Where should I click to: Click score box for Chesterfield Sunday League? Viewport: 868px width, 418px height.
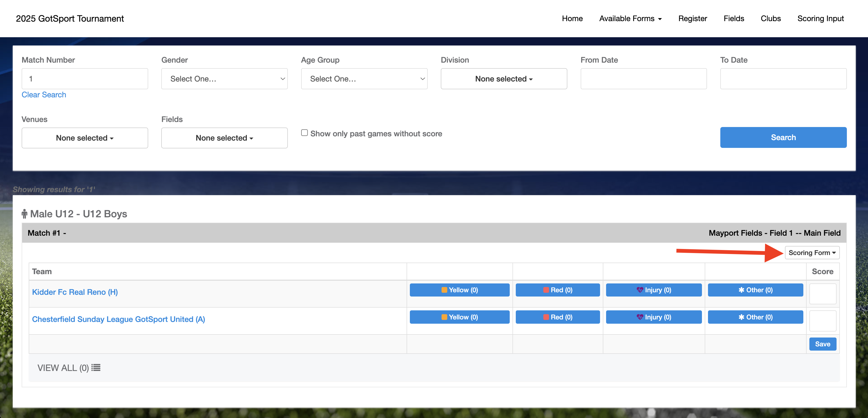(x=822, y=321)
